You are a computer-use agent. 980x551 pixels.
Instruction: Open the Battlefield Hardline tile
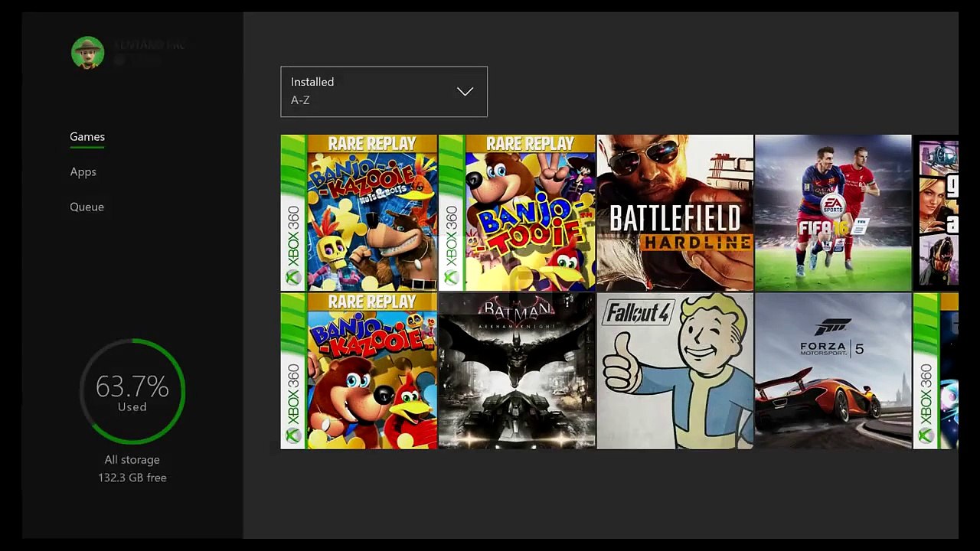point(675,213)
